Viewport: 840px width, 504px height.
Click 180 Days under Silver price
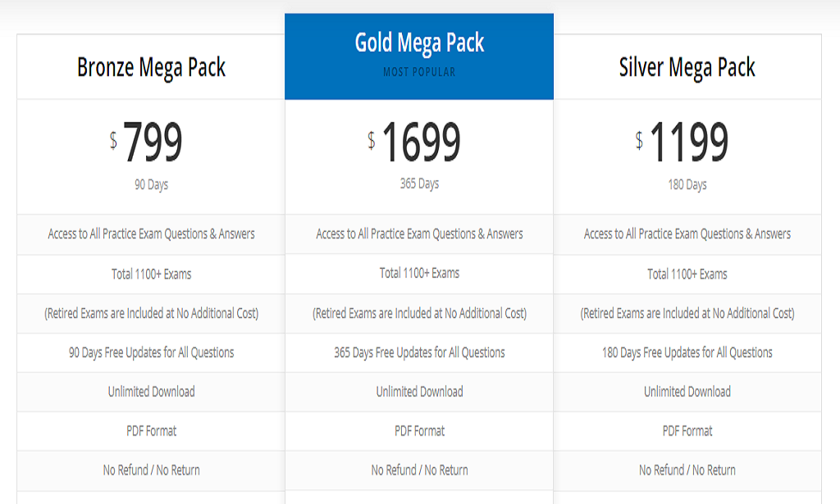coord(687,184)
